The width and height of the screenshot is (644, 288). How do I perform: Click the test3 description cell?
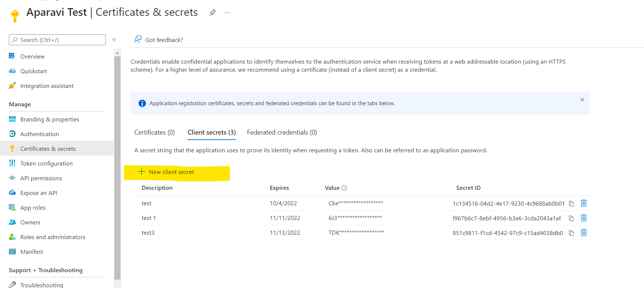tap(148, 232)
